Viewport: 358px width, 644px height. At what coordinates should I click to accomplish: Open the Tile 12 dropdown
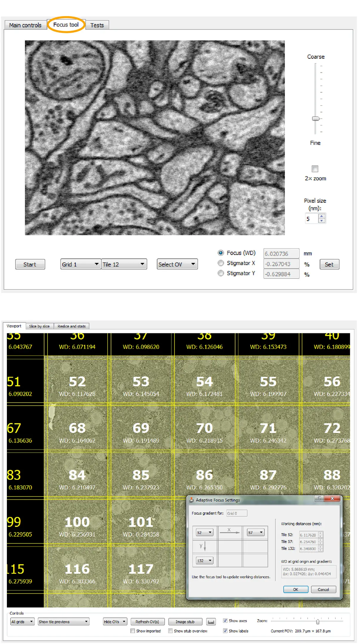124,264
